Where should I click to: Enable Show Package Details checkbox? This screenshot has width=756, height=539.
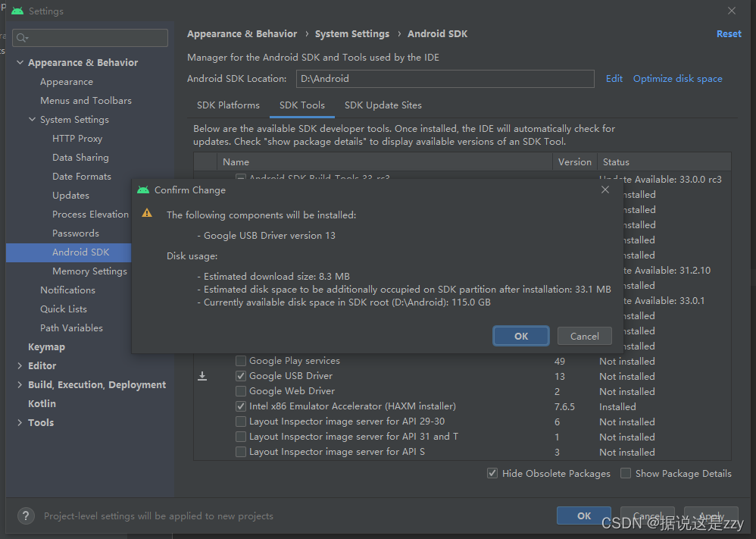[626, 473]
